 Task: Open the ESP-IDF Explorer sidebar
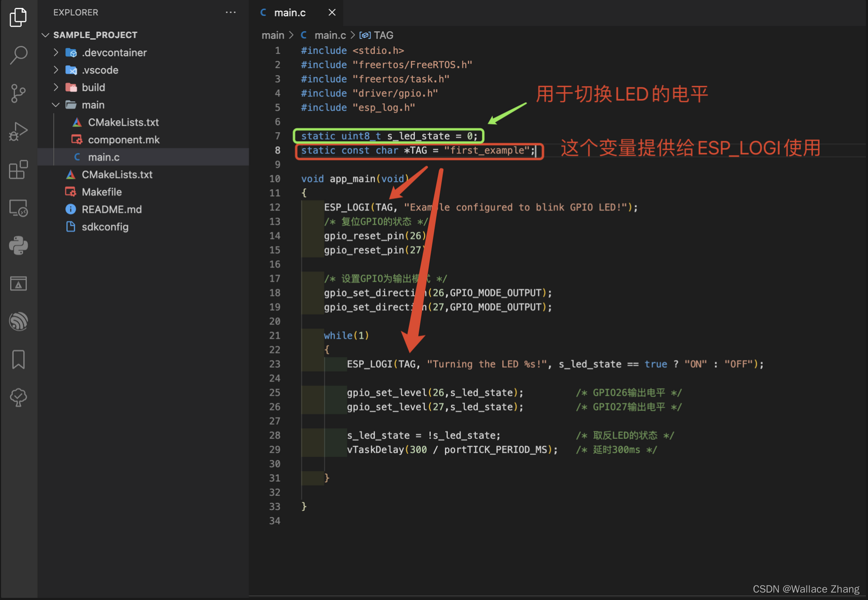(19, 321)
